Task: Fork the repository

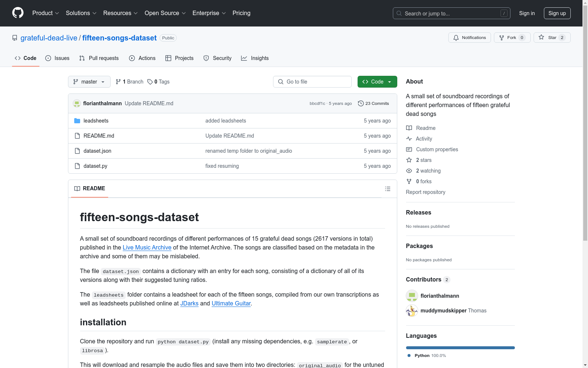Action: (512, 38)
